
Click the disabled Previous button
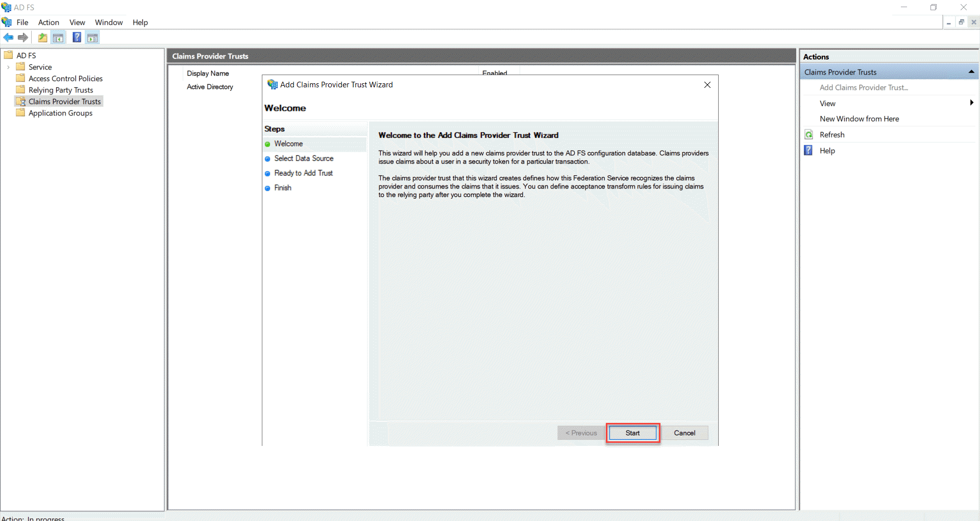(581, 433)
